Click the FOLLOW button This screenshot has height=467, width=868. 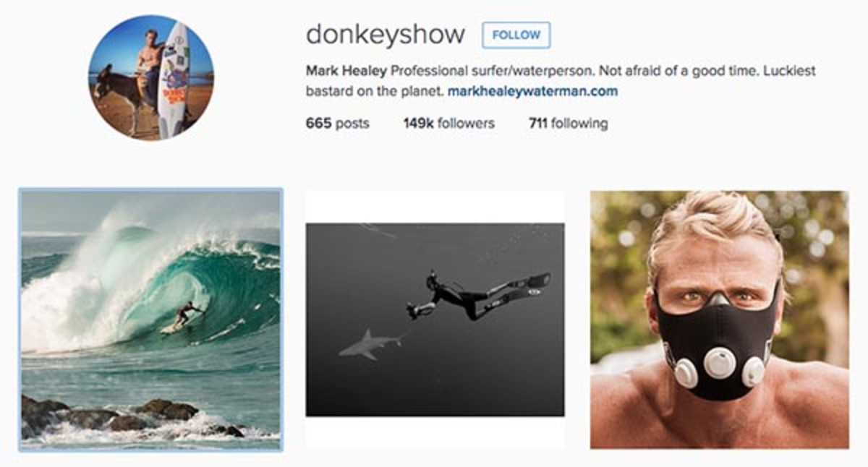coord(516,35)
